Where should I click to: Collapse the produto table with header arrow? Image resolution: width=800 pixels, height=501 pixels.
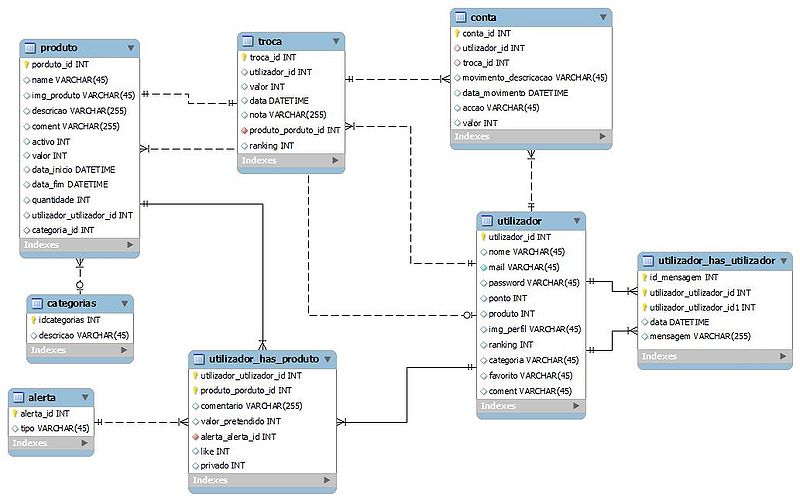click(129, 47)
